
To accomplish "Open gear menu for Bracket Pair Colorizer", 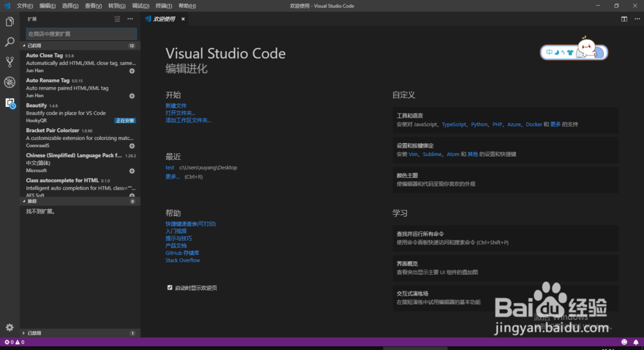I will 132,146.
